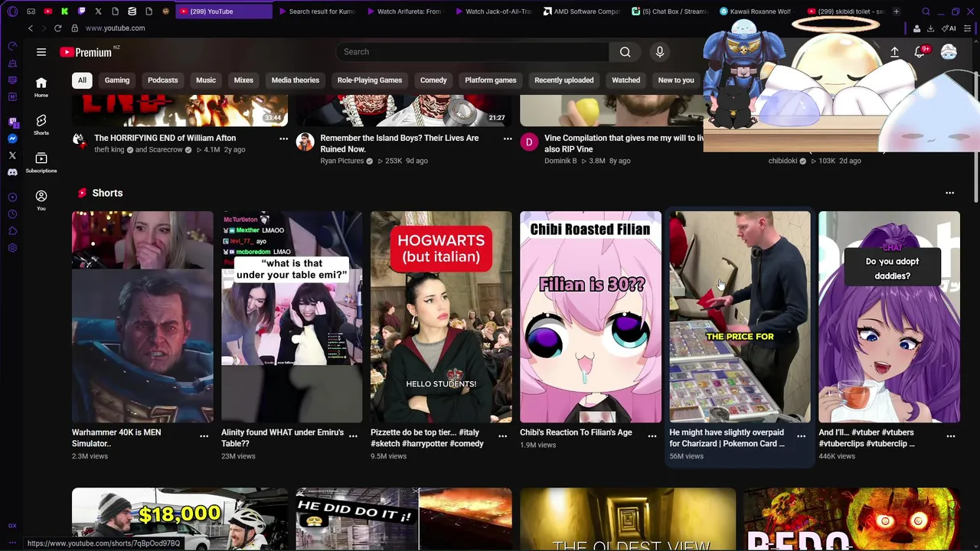Viewport: 980px width, 551px height.
Task: Open options for Warhammer 40K short
Action: [204, 436]
